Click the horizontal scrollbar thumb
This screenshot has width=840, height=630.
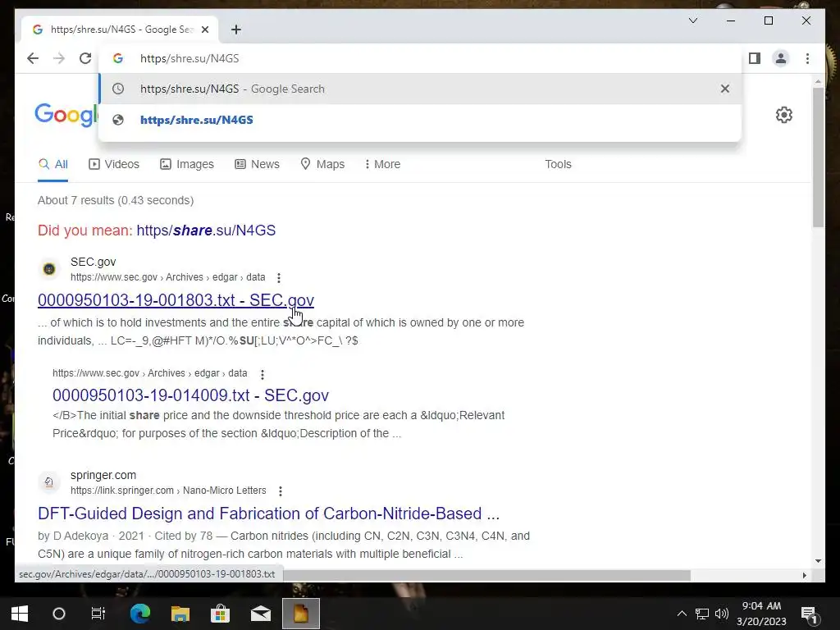486,575
